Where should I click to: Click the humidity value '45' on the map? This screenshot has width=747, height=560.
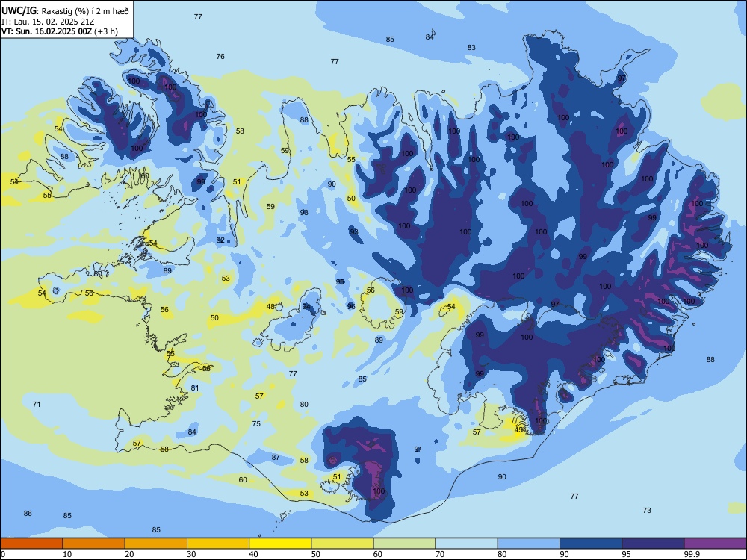(x=519, y=430)
